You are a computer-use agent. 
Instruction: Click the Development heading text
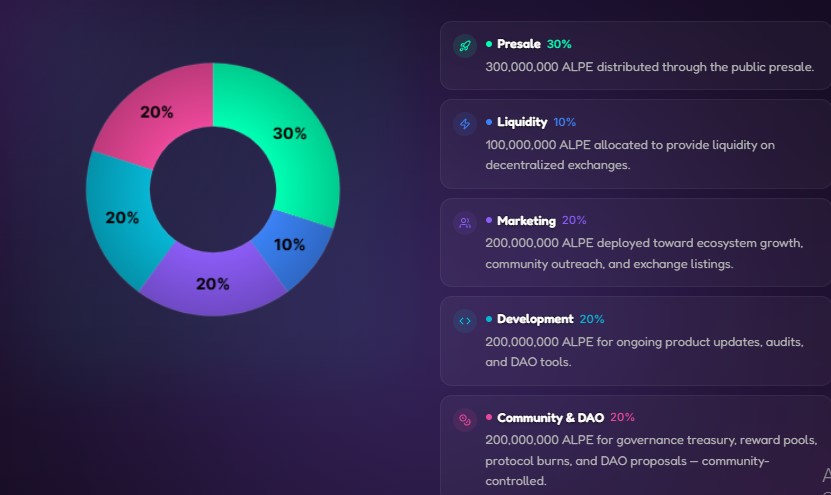point(535,319)
